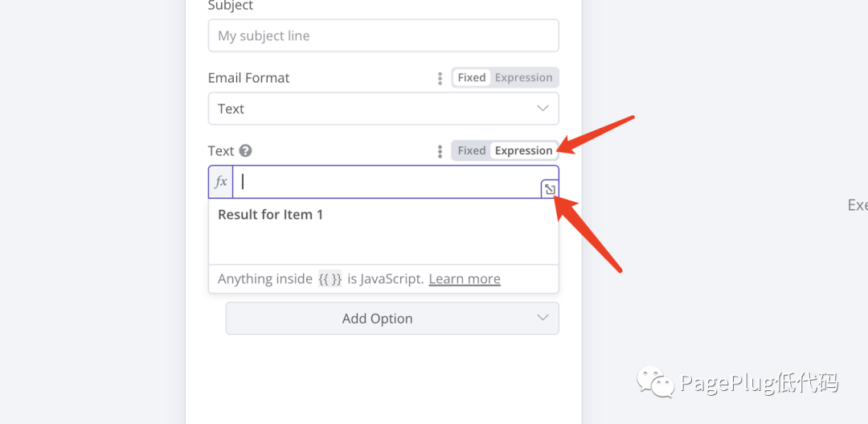Viewport: 868px width, 424px height.
Task: Click the {{ }} code hint
Action: pyautogui.click(x=330, y=279)
